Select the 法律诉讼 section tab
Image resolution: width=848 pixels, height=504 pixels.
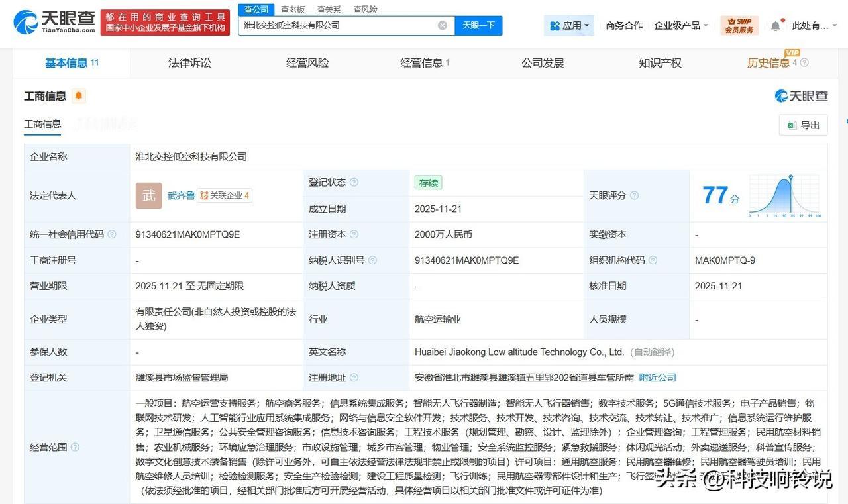click(189, 62)
